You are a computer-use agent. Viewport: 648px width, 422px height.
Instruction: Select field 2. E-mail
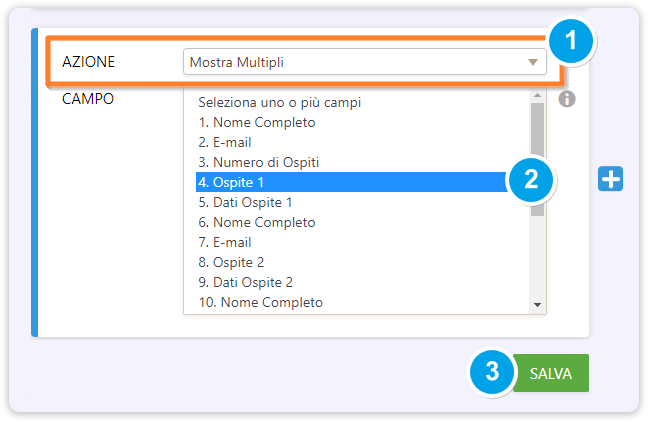[225, 142]
